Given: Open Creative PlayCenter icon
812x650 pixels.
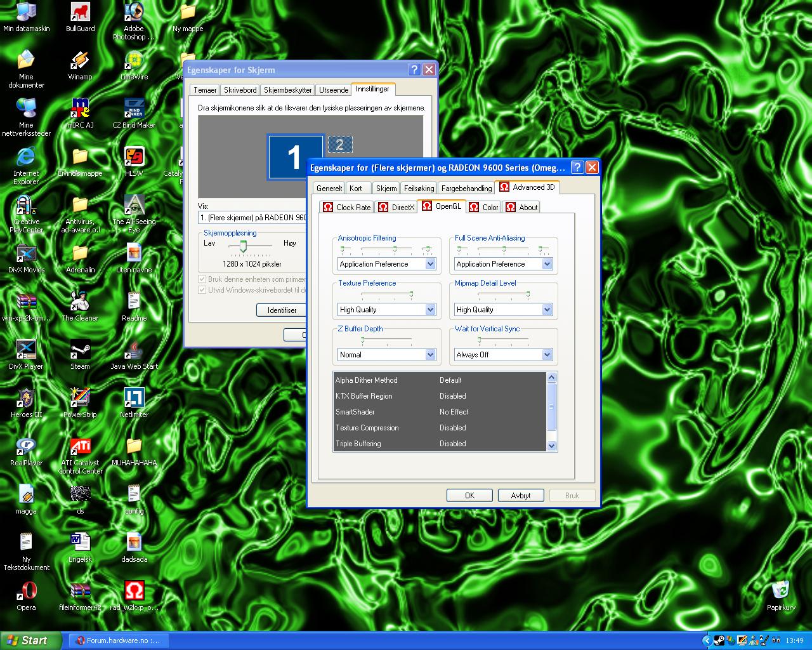Looking at the screenshot, I should pos(26,214).
